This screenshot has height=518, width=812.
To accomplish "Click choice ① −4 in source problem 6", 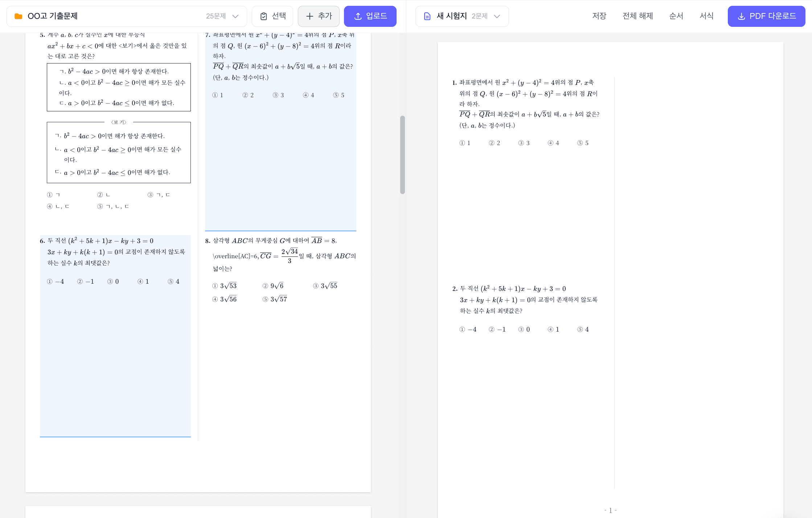I will point(56,281).
